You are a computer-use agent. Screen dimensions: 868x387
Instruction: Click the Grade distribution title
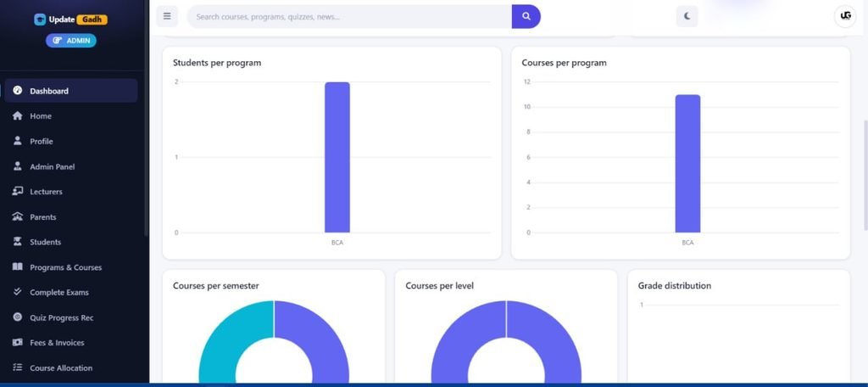coord(674,285)
